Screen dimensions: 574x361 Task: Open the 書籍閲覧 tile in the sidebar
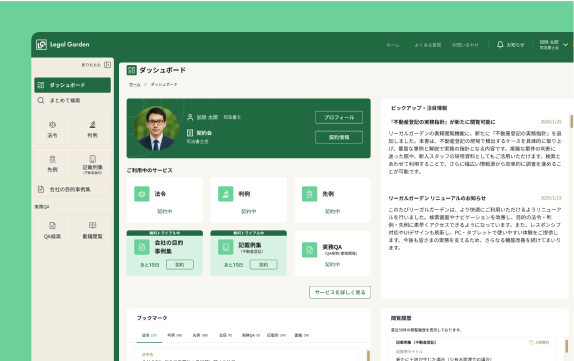pyautogui.click(x=92, y=230)
